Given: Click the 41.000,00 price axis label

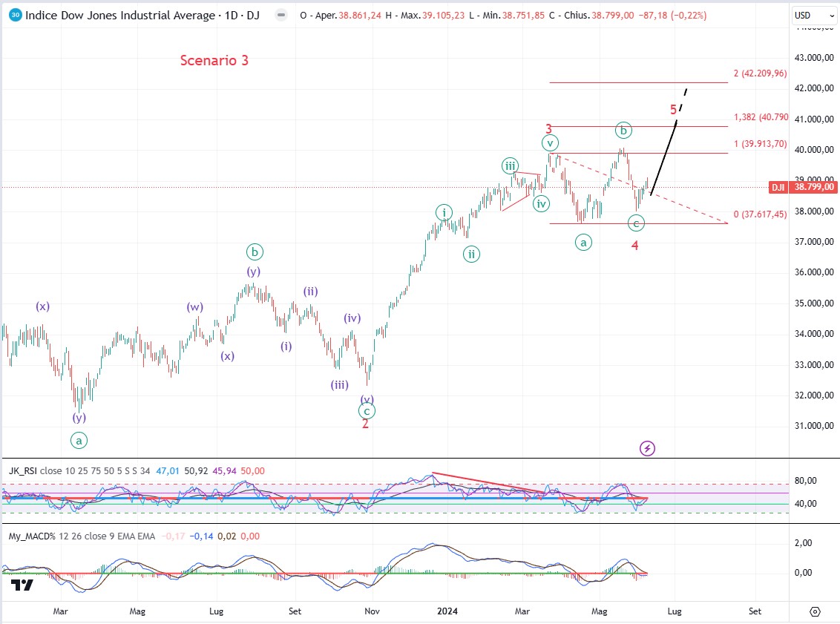Looking at the screenshot, I should coord(814,119).
